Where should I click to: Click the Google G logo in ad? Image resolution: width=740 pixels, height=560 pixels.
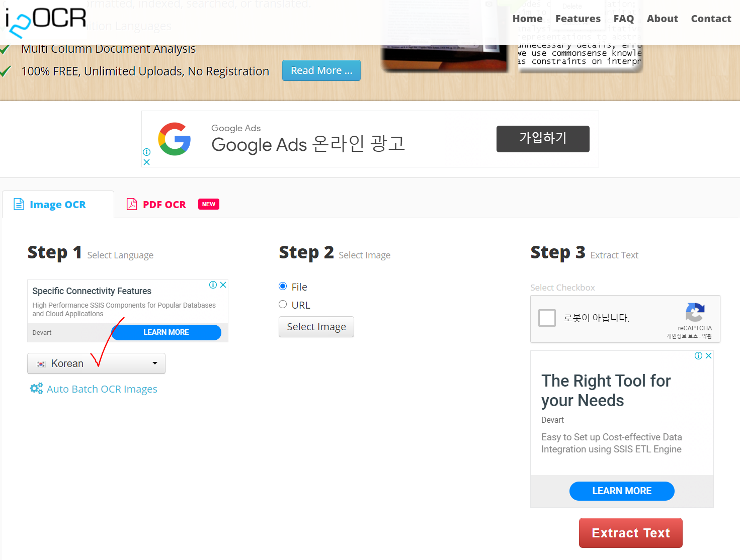[x=175, y=139]
